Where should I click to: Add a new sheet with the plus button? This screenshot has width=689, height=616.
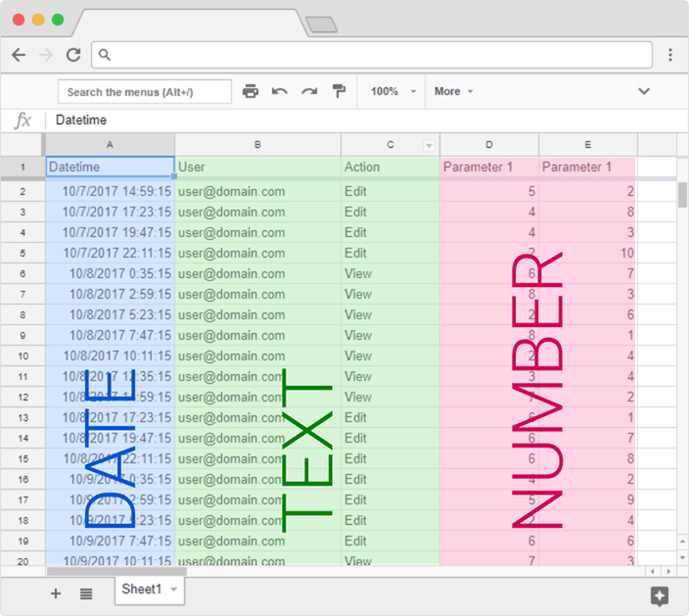[55, 594]
